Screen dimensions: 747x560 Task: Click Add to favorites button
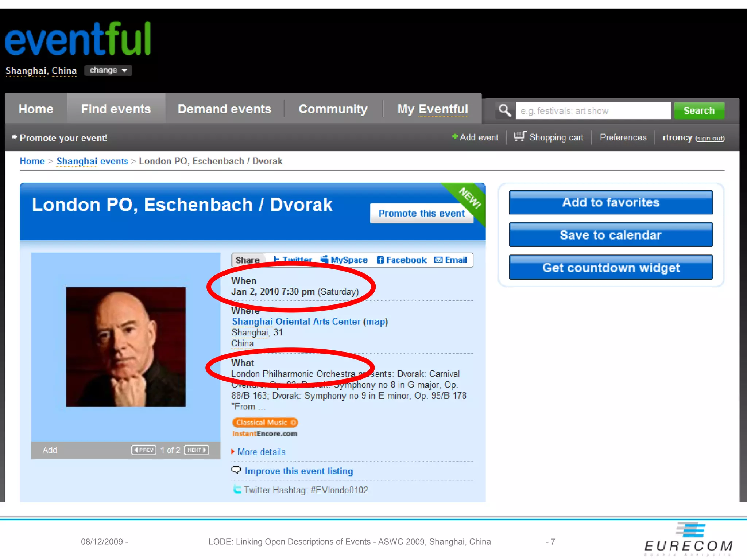[611, 202]
